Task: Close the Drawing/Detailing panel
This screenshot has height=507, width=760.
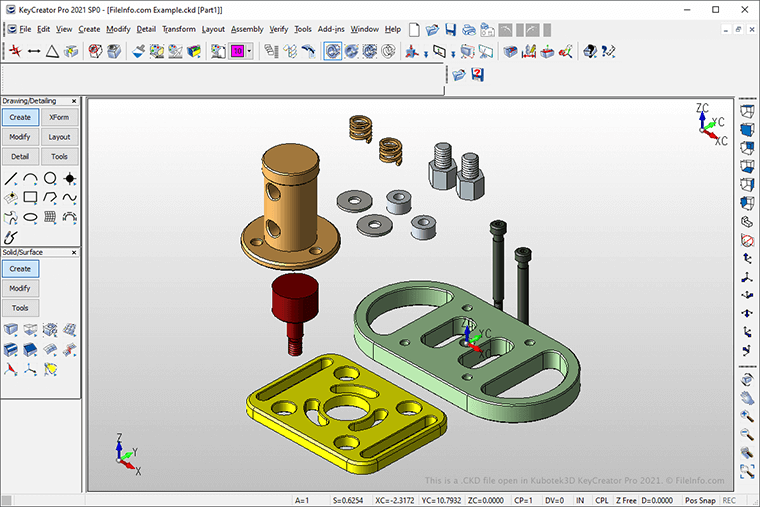Action: (x=74, y=101)
